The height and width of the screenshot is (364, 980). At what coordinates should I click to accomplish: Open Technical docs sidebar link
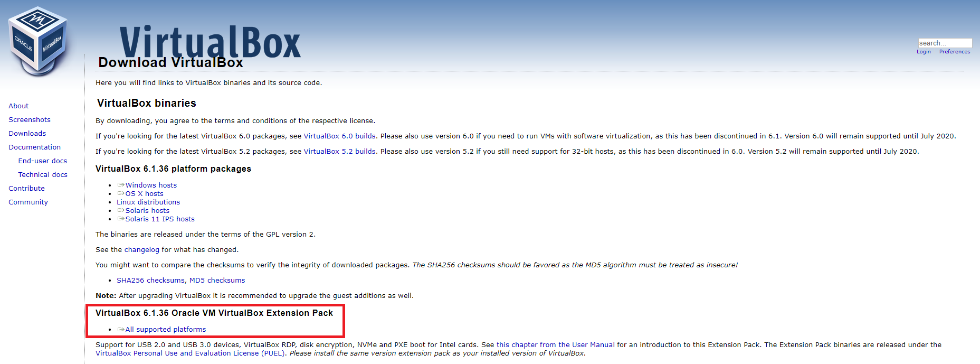[43, 175]
